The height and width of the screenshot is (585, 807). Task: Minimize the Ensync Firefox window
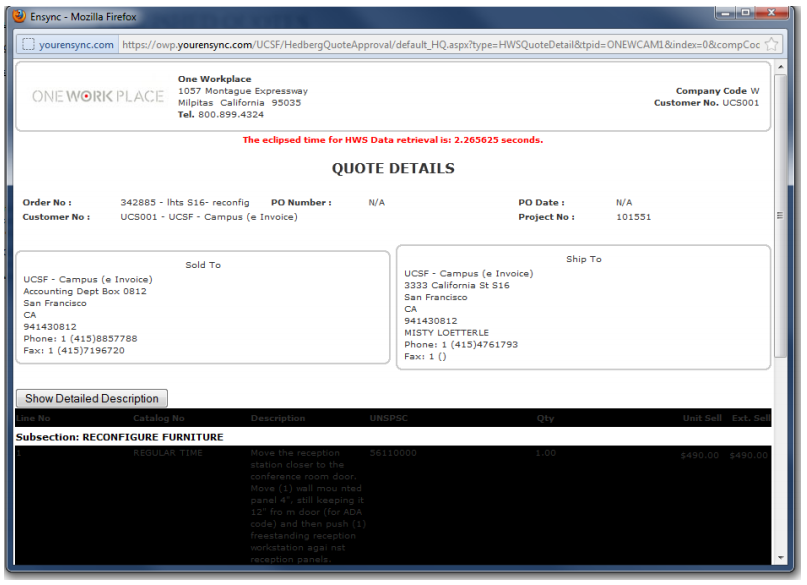(725, 13)
